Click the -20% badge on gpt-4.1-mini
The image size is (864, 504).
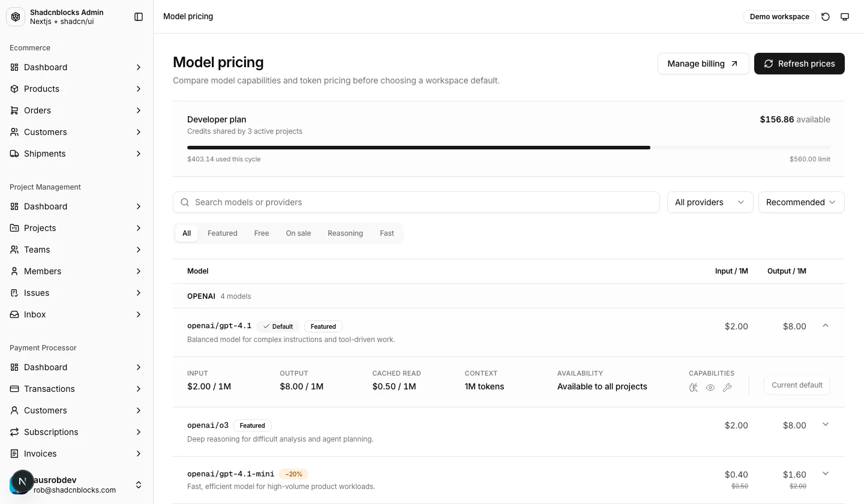[293, 474]
